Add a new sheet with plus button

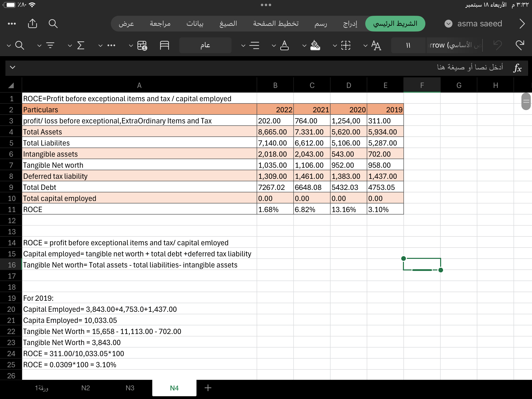click(x=208, y=388)
